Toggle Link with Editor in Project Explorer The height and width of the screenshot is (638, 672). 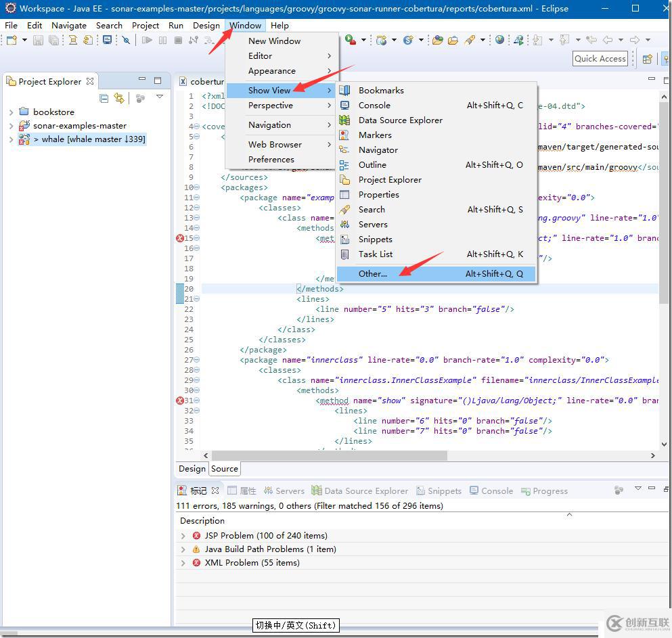(119, 98)
